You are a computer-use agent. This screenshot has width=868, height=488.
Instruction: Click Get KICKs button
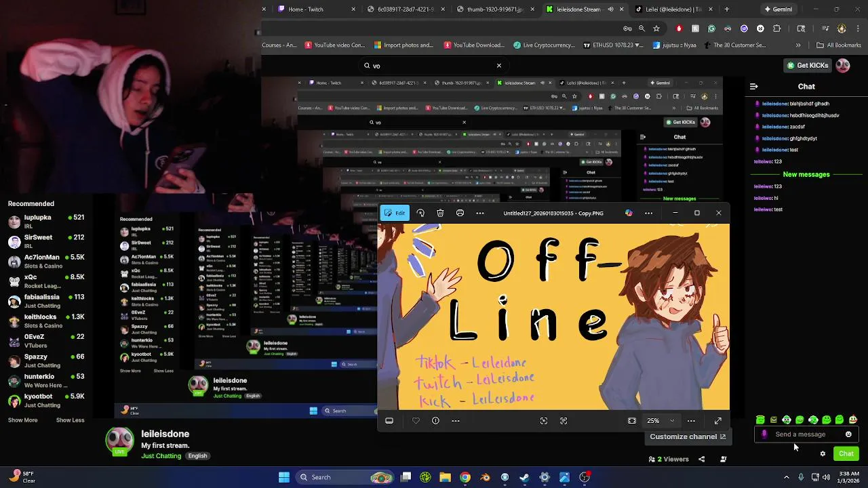[807, 65]
